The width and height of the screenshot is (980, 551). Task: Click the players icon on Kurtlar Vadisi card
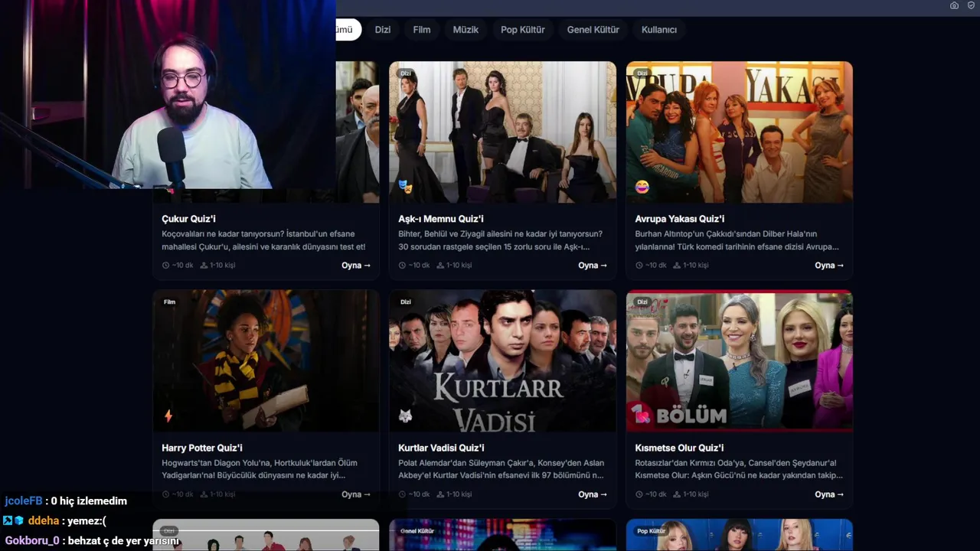(x=440, y=494)
